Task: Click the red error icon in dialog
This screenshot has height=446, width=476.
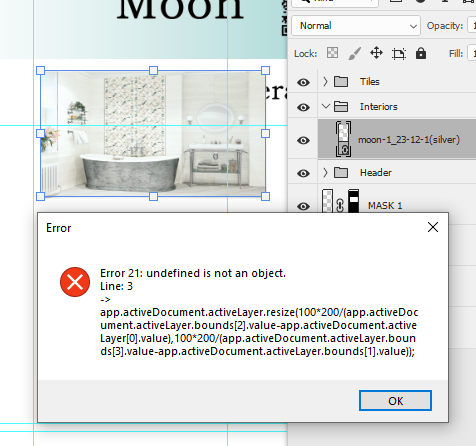Action: tap(75, 282)
